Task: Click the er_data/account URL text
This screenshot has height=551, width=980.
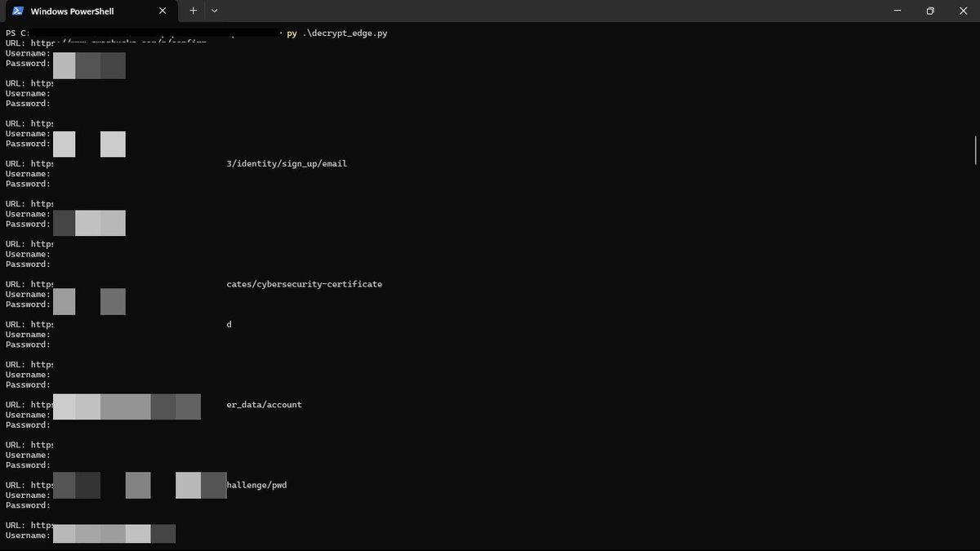Action: click(264, 405)
